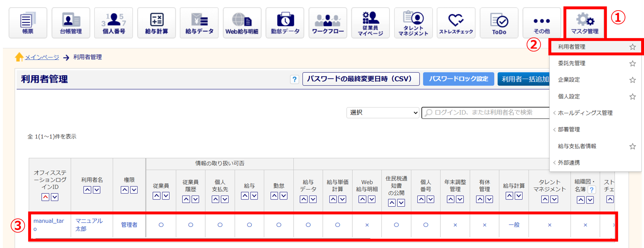Sort オフィスステーションログインID column descending

pos(55,197)
